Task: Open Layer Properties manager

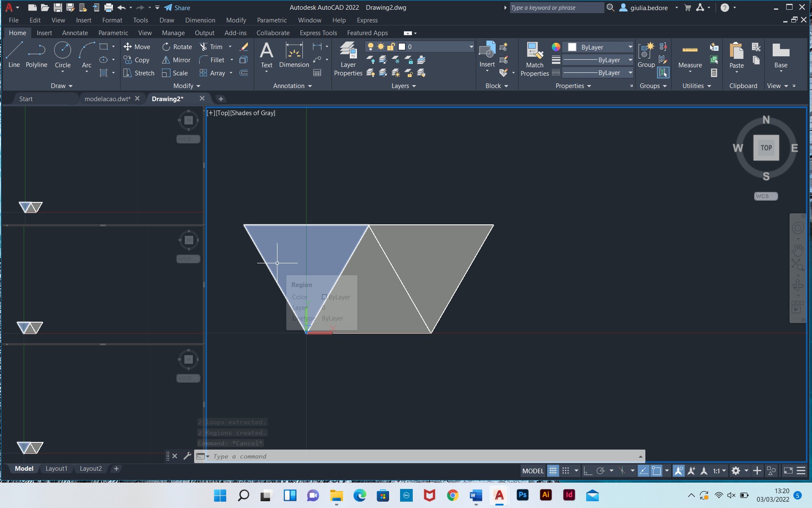Action: (348, 59)
